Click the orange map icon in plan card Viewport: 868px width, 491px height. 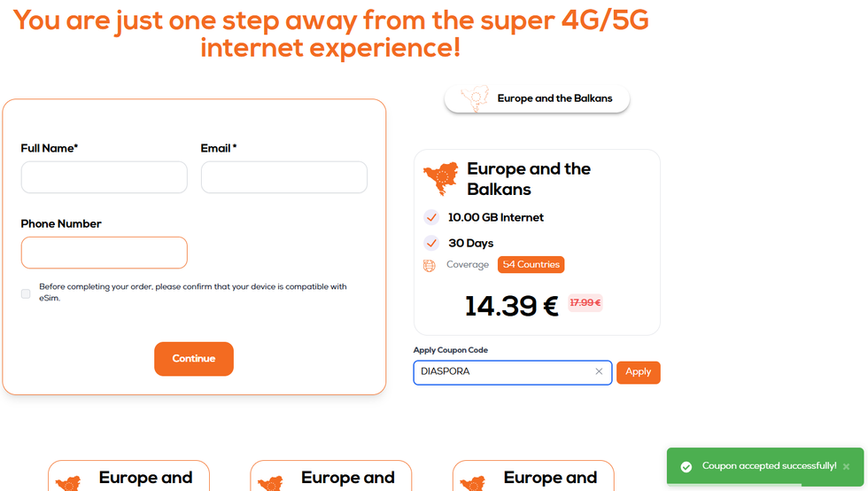coord(441,179)
